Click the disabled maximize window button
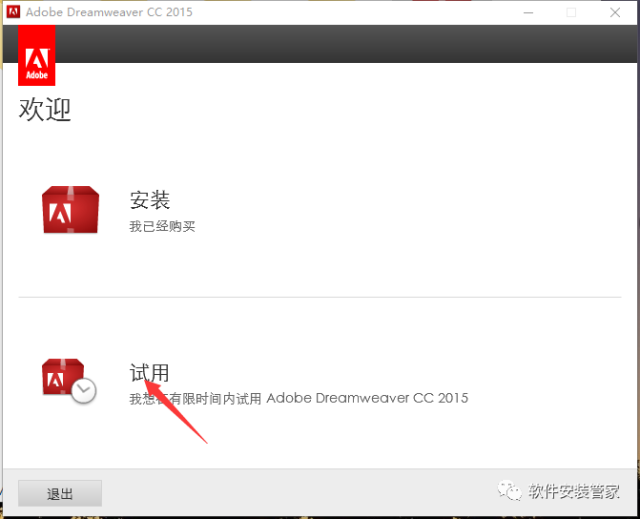The image size is (640, 519). click(571, 12)
